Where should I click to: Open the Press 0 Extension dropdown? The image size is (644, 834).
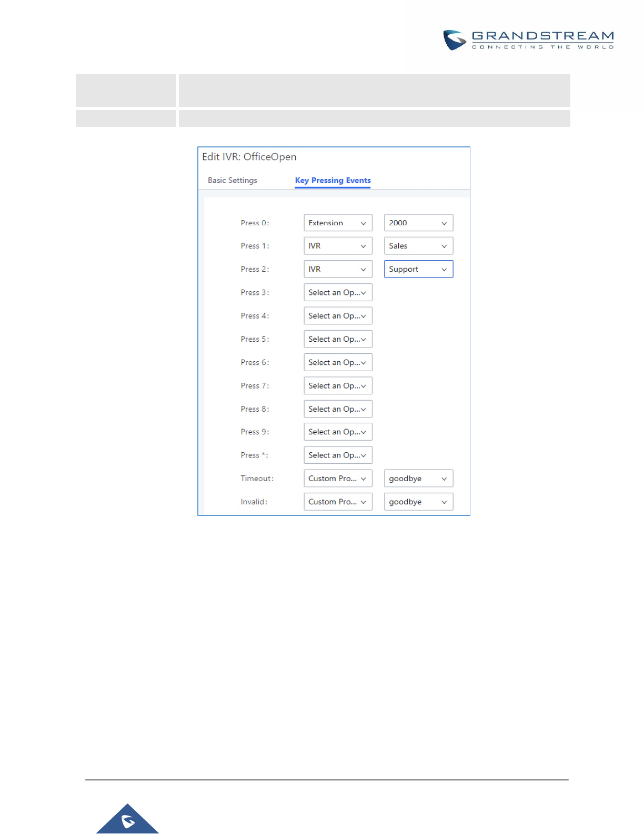(x=338, y=223)
